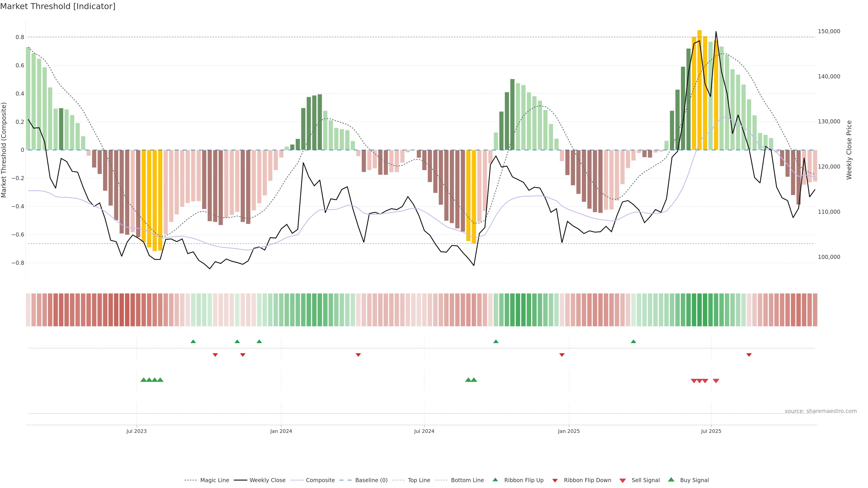Viewport: 868px width, 488px height.
Task: Click the Buy Signal legend label
Action: 694,480
